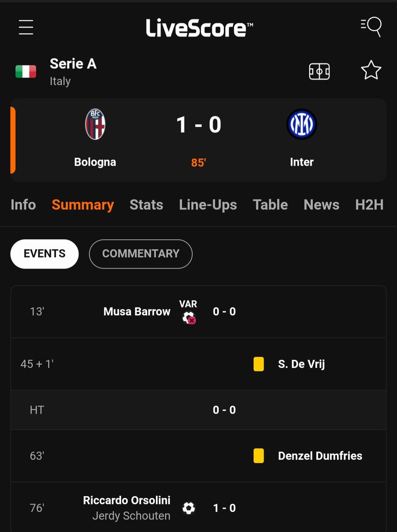Click the Inter club crest
The width and height of the screenshot is (397, 532).
tap(301, 125)
